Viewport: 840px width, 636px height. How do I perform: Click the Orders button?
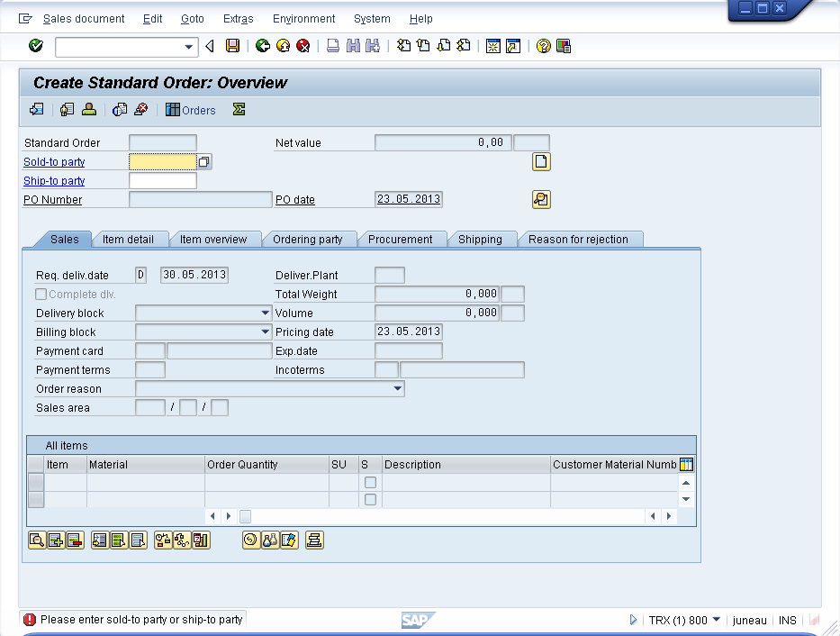(x=190, y=110)
